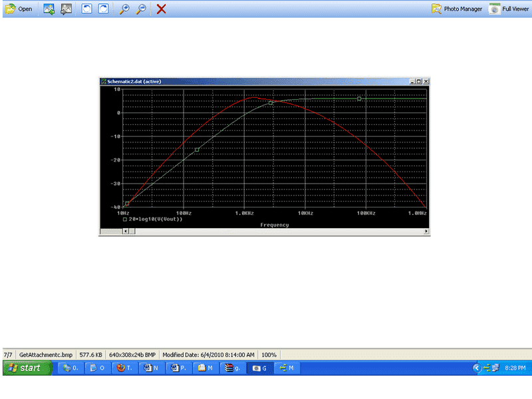Expand hidden system tray icons arrow
This screenshot has height=399, width=532.
click(x=476, y=368)
